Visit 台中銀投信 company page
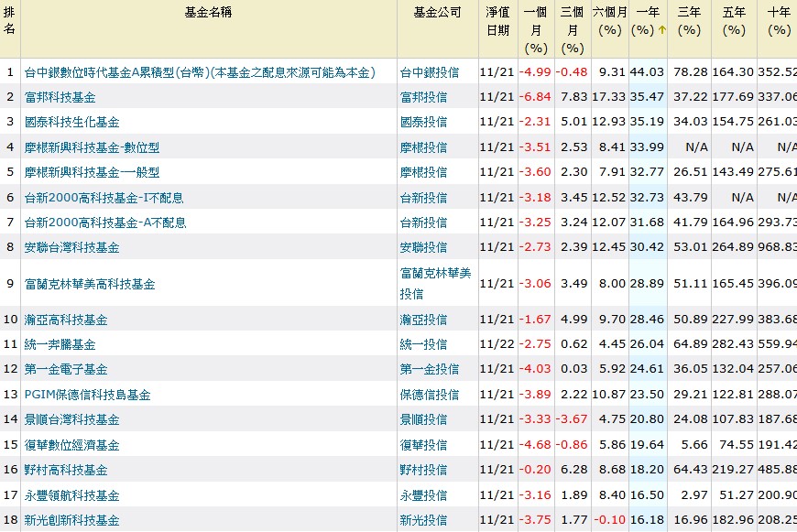 (430, 72)
